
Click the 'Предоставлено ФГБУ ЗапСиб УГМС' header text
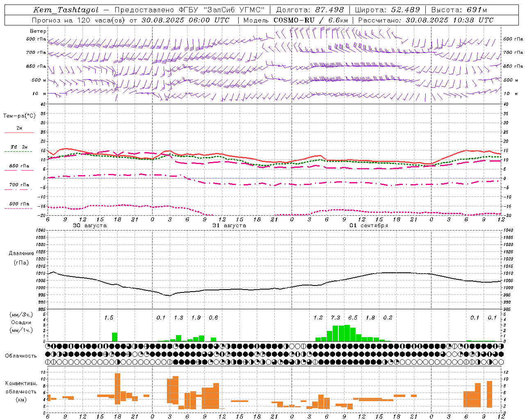click(x=189, y=10)
